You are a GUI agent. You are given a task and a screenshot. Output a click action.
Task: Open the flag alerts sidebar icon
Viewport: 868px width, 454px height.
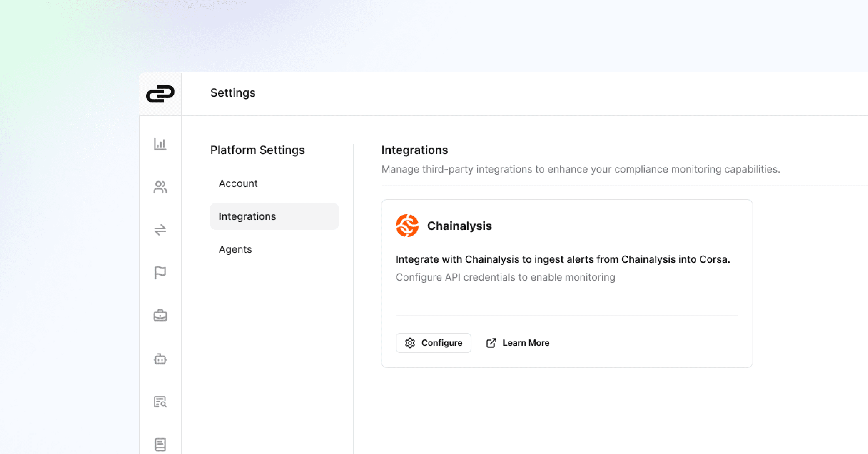coord(160,273)
